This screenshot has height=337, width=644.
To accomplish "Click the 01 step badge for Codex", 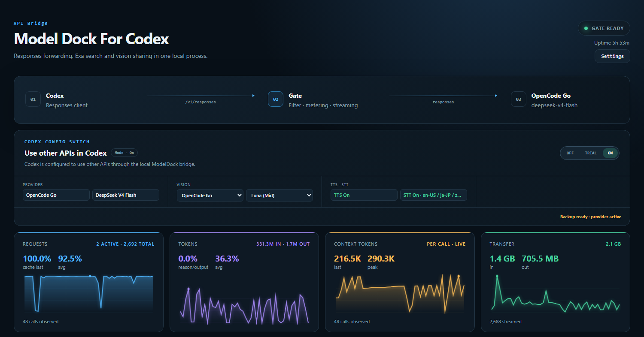I will pos(33,99).
